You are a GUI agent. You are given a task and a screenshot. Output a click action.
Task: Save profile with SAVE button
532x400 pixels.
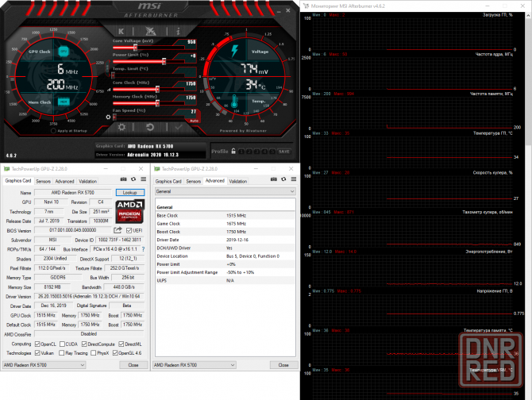[284, 152]
